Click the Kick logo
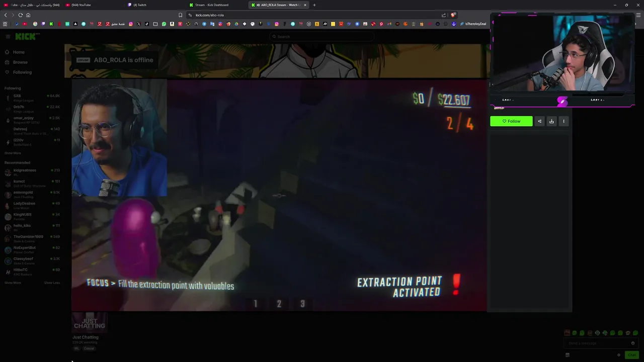This screenshot has height=362, width=644. [26, 36]
